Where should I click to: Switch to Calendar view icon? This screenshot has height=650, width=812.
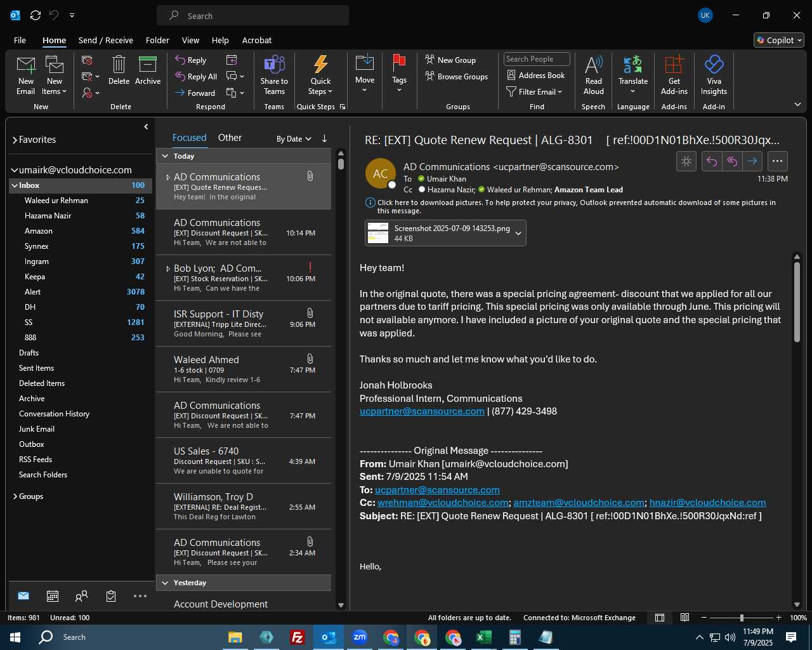point(53,596)
